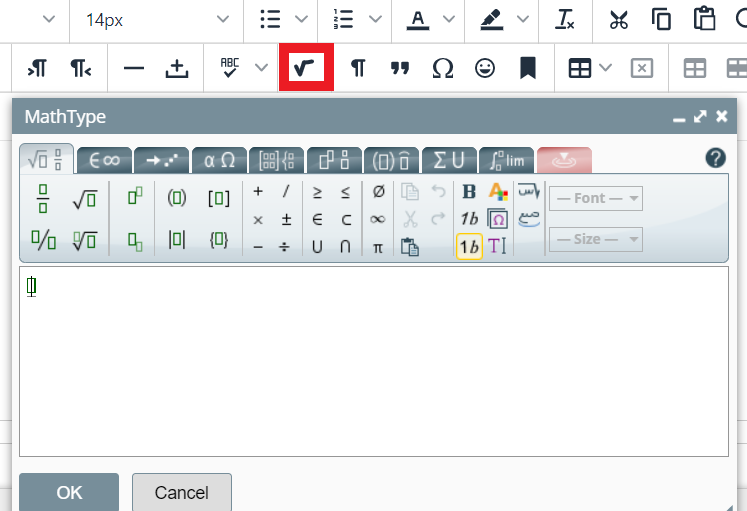Insert parentheses template
747x511 pixels.
point(177,197)
